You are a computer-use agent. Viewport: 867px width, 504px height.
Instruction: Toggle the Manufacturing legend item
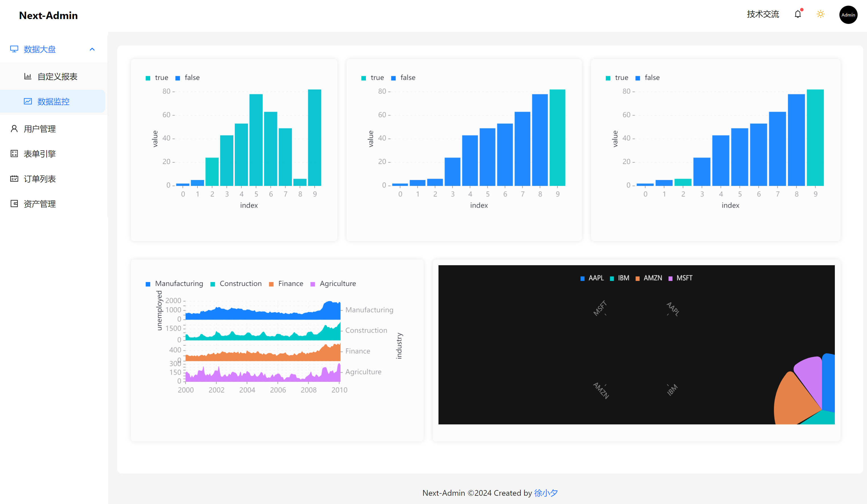coord(179,284)
